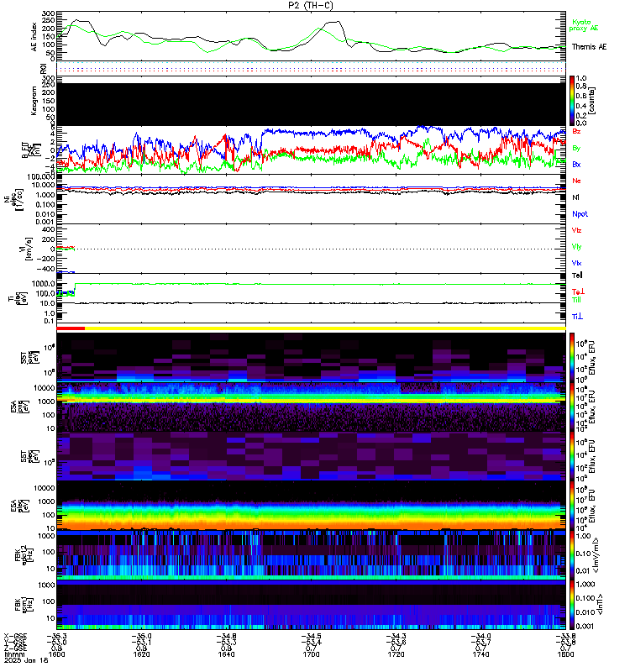Click the green "By" legend label
The height and width of the screenshot is (672, 630).
pyautogui.click(x=576, y=148)
